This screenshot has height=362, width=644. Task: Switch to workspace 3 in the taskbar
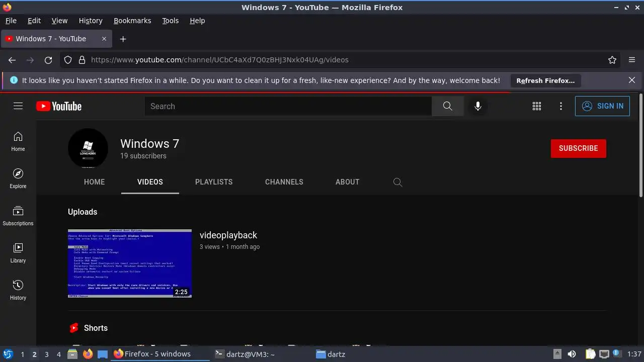[x=46, y=354]
